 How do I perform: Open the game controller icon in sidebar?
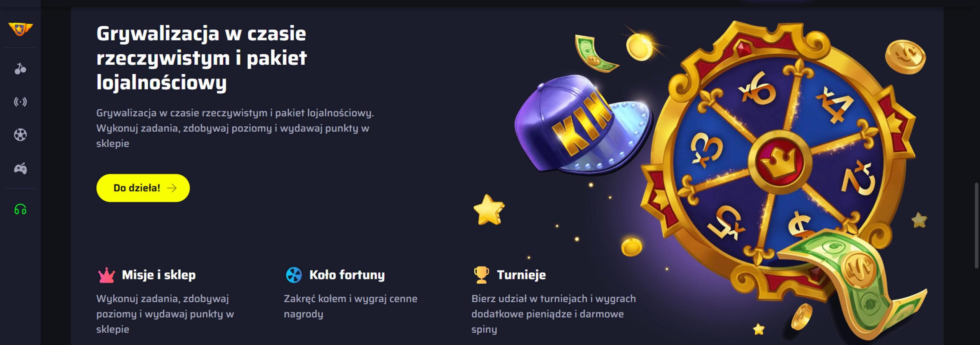[x=20, y=168]
